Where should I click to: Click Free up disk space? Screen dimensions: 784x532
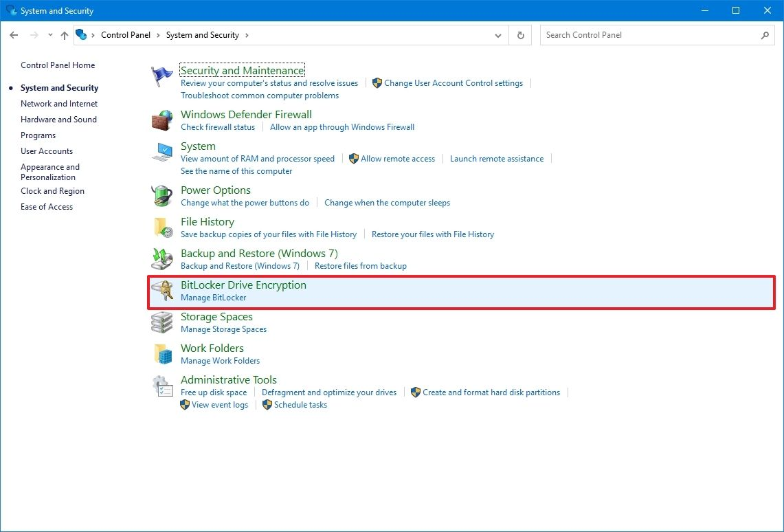214,392
